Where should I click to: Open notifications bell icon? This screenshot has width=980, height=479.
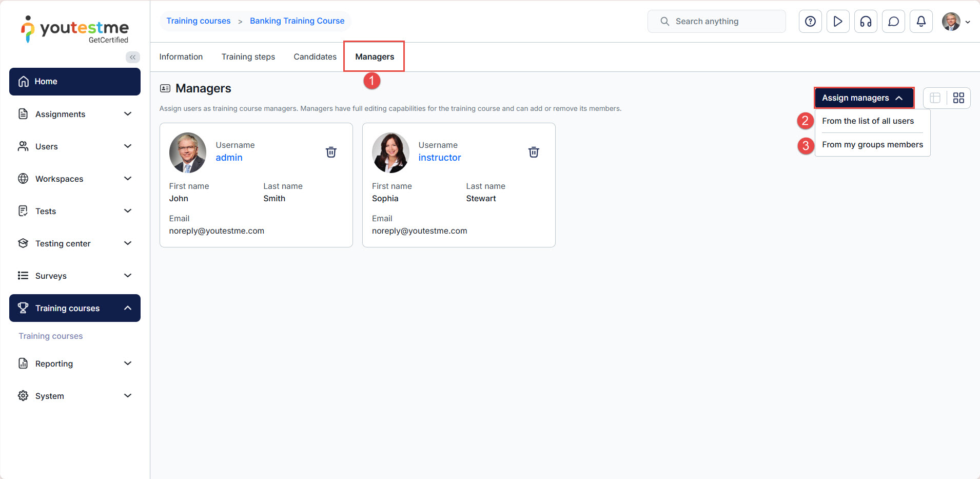pos(921,22)
